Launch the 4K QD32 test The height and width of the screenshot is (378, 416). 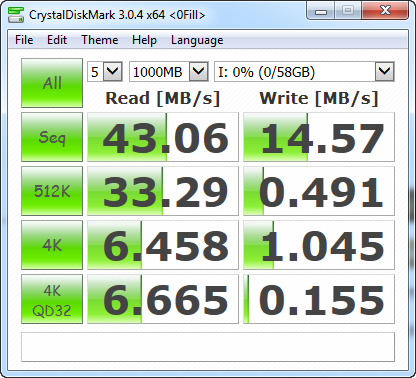(x=52, y=299)
